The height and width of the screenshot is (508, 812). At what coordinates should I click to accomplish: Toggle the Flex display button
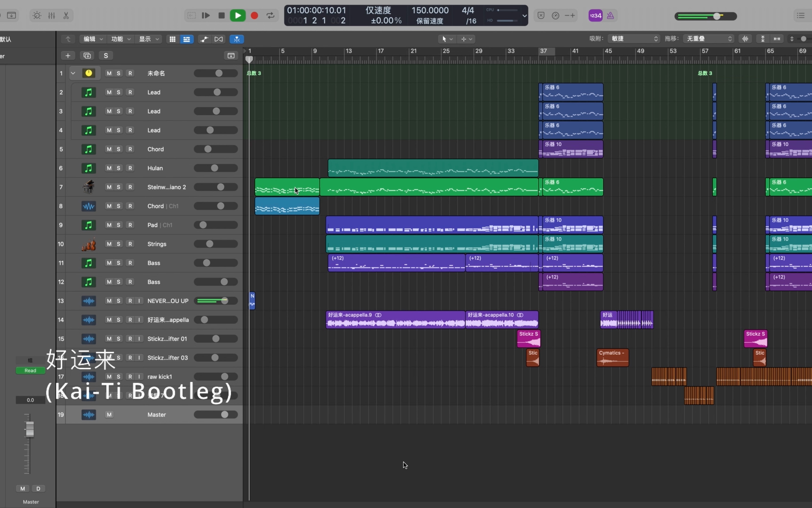(x=219, y=39)
